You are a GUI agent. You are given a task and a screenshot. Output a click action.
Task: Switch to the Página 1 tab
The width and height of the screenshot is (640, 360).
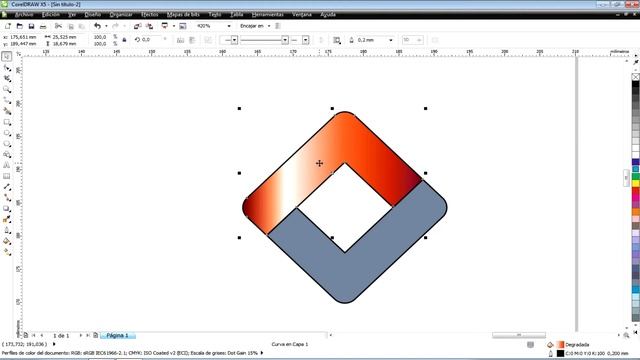(x=118, y=336)
